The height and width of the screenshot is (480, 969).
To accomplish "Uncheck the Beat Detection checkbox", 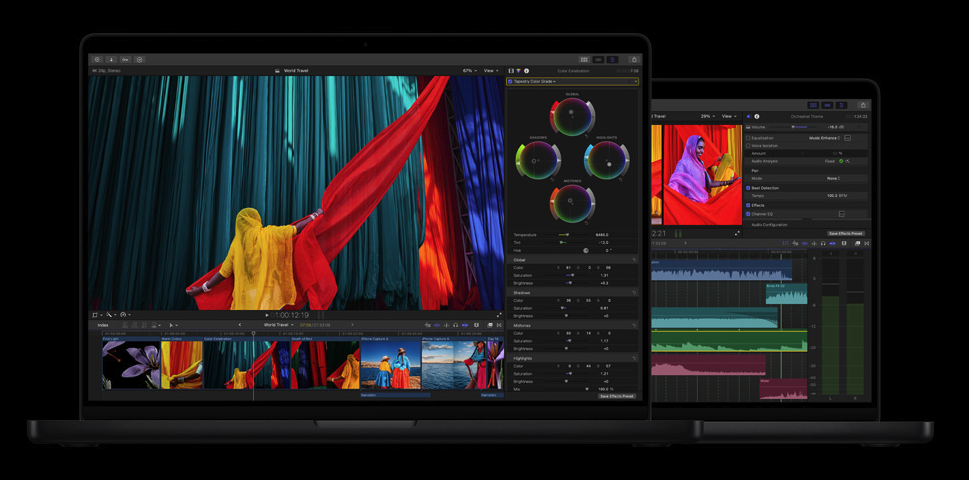I will (x=748, y=188).
